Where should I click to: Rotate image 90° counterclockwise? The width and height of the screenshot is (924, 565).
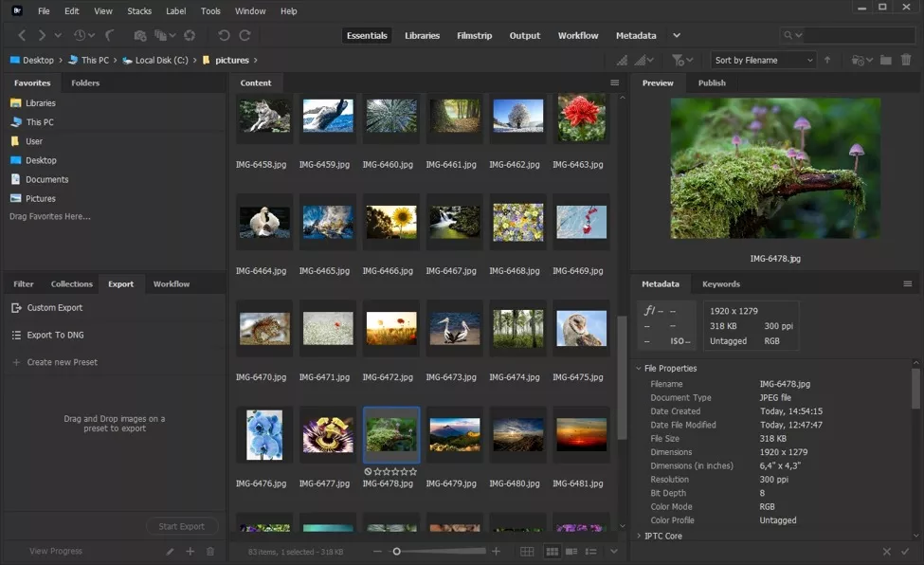[x=224, y=35]
